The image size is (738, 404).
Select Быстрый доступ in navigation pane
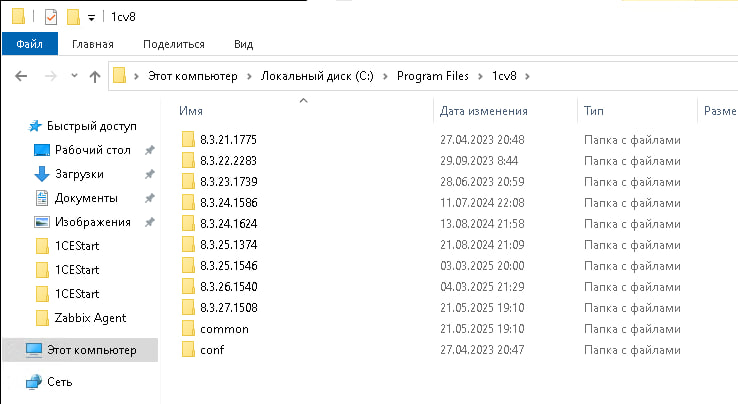pyautogui.click(x=91, y=126)
